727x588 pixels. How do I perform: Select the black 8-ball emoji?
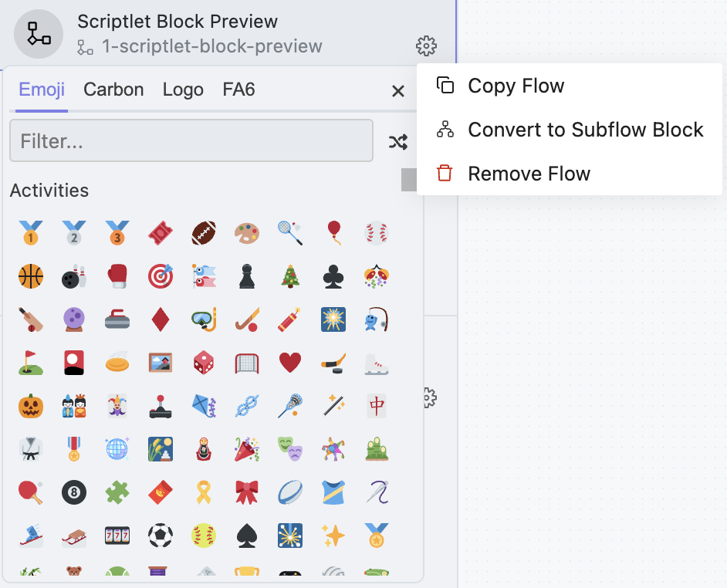tap(74, 492)
